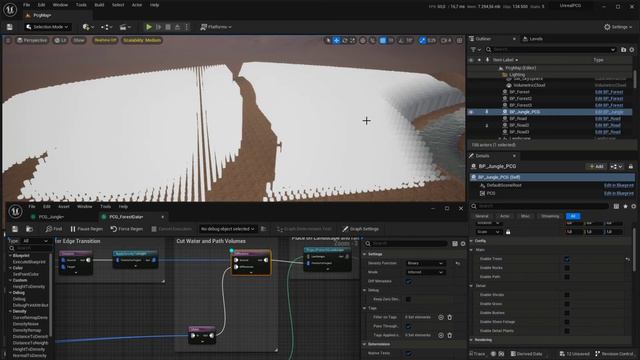
Task: Collapse the Tags section in node settings
Action: [364, 308]
